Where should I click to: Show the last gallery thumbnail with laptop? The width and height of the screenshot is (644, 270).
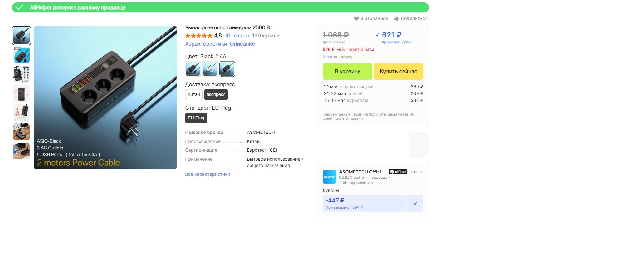coord(22,151)
